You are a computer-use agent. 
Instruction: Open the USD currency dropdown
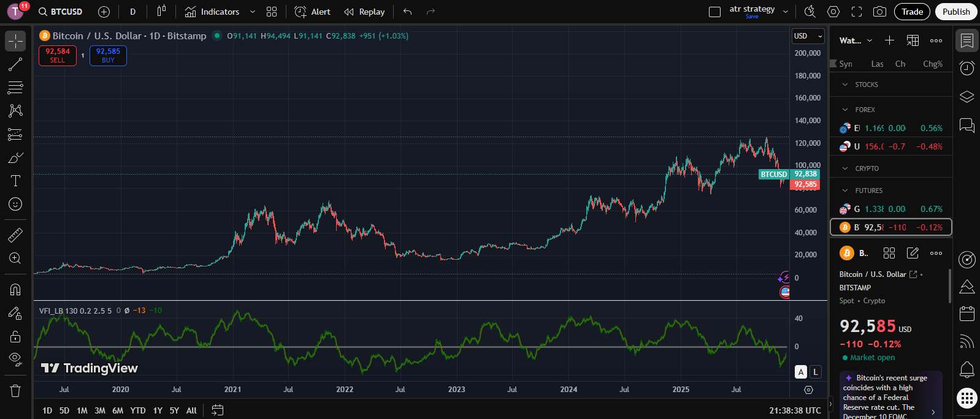pos(807,36)
